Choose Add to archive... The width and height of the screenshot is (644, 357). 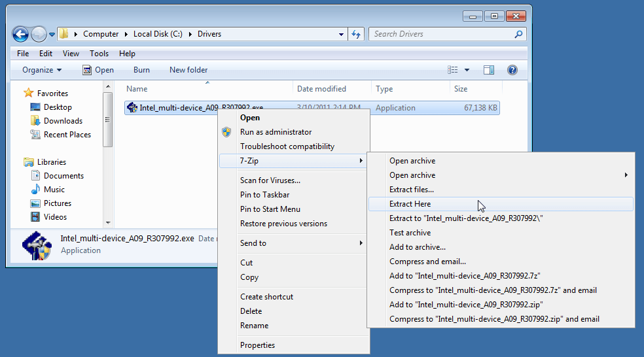click(501, 247)
